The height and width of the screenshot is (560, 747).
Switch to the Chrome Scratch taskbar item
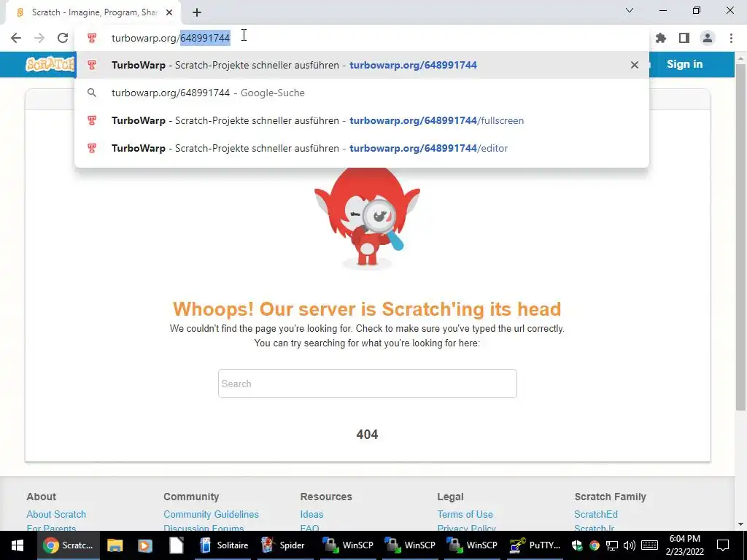pos(68,545)
